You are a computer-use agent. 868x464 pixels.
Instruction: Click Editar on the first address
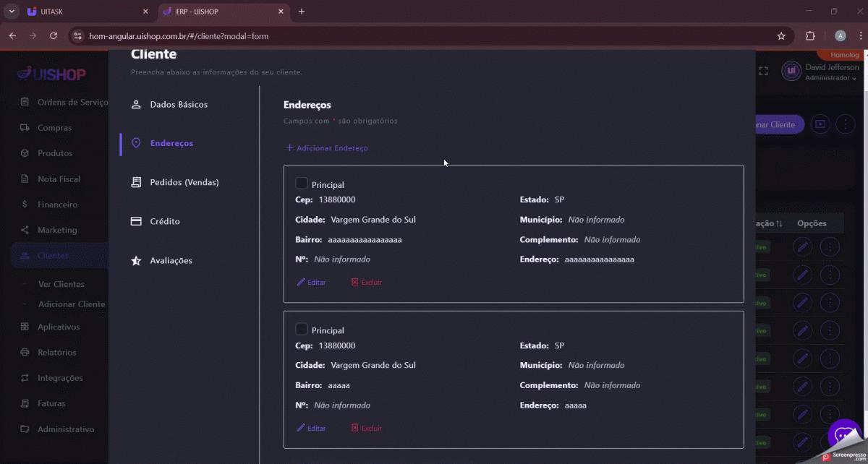tap(311, 282)
